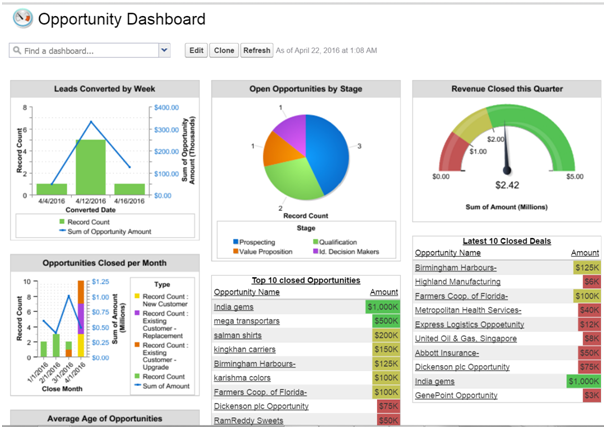Open the Abbott Insurance- deal

pos(447,353)
